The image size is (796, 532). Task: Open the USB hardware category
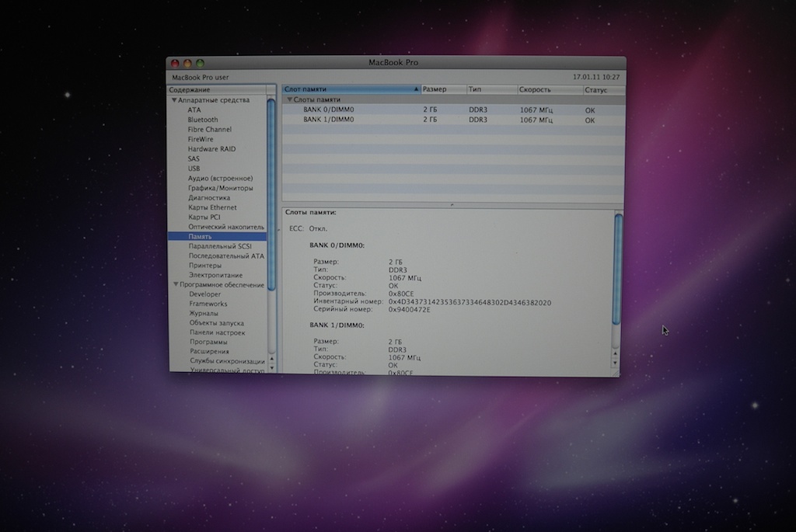[x=194, y=169]
